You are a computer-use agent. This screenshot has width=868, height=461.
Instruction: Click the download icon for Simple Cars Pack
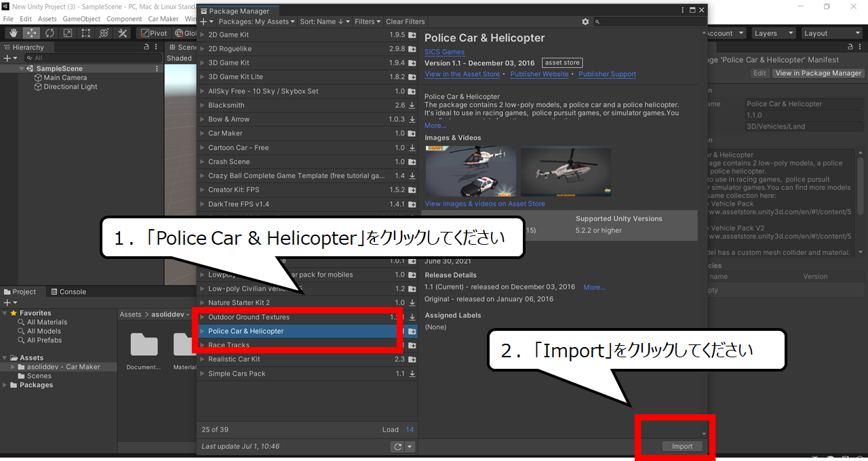pyautogui.click(x=412, y=374)
